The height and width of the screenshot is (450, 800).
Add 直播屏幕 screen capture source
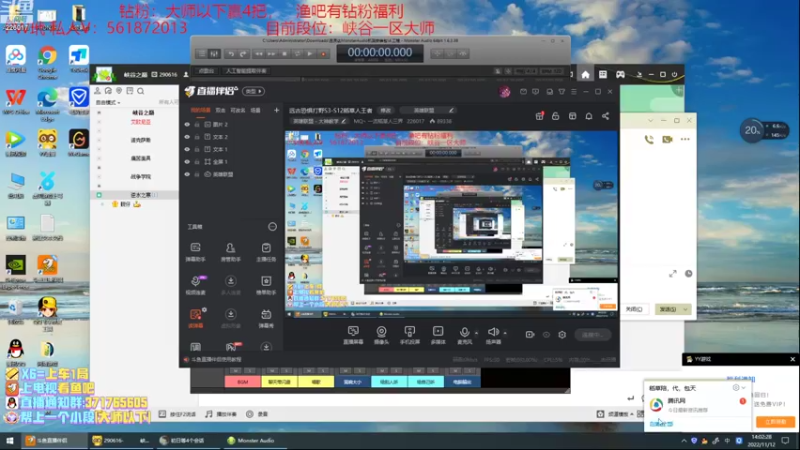(x=353, y=335)
